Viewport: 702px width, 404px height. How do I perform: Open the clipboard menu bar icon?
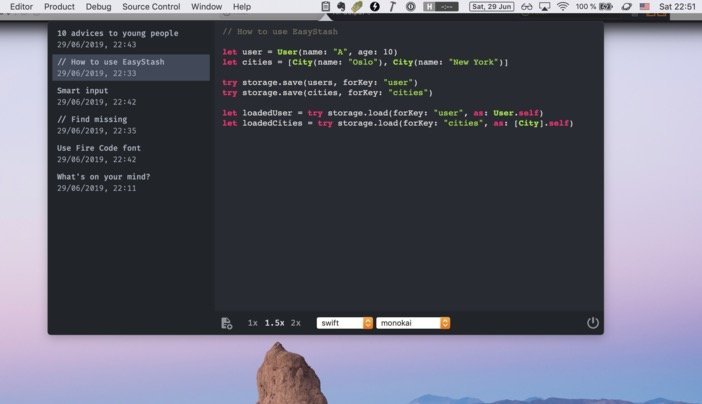tap(325, 6)
